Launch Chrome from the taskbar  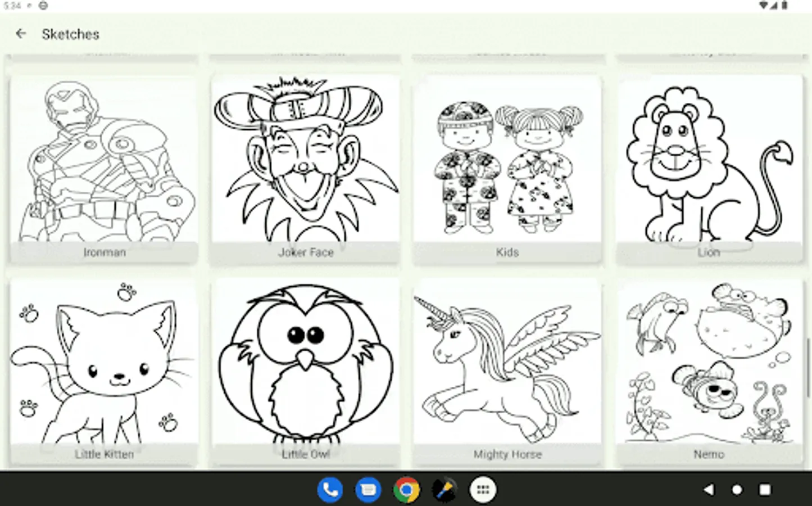click(x=406, y=490)
